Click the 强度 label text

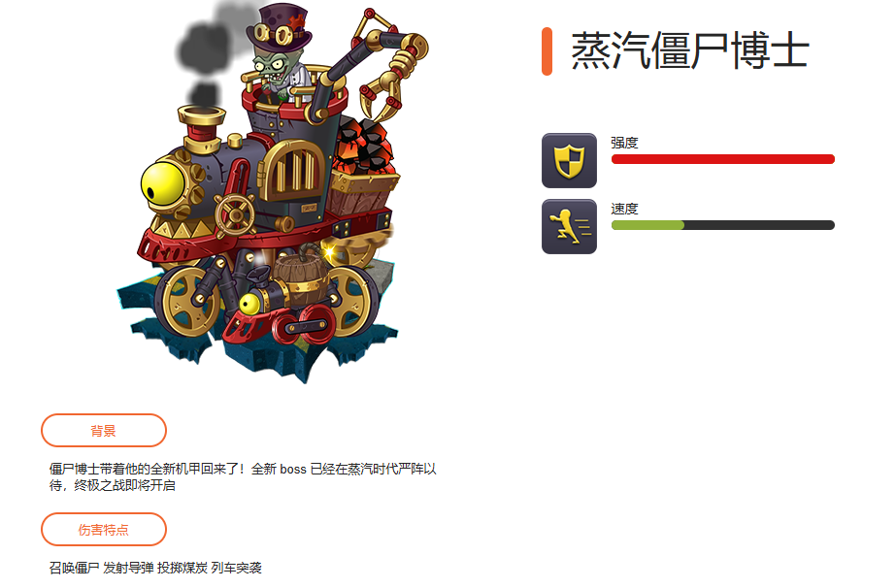click(x=624, y=143)
